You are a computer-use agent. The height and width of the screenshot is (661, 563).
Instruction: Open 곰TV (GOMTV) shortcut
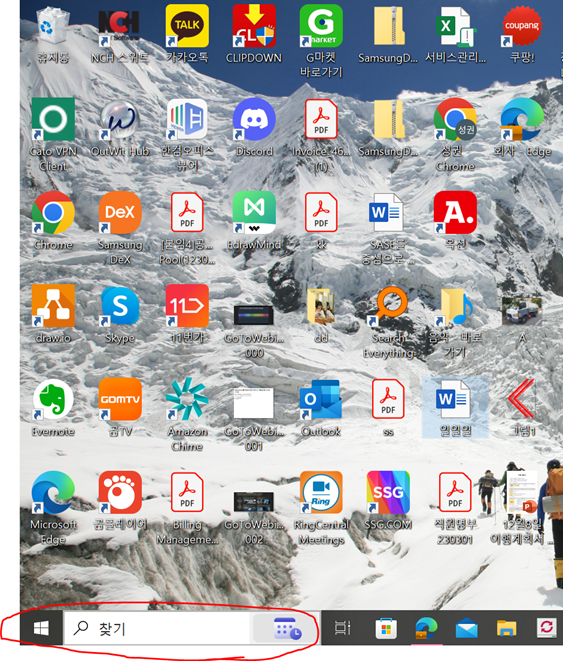pyautogui.click(x=120, y=399)
